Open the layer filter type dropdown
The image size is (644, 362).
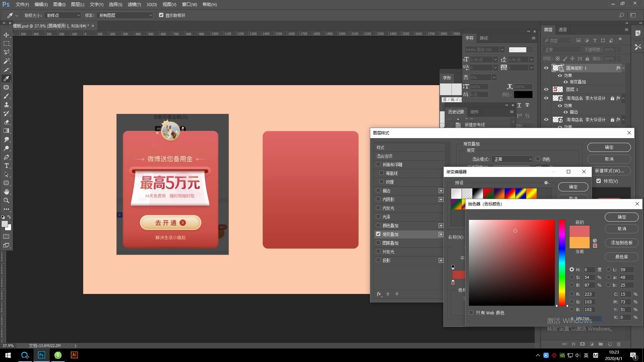(x=557, y=40)
